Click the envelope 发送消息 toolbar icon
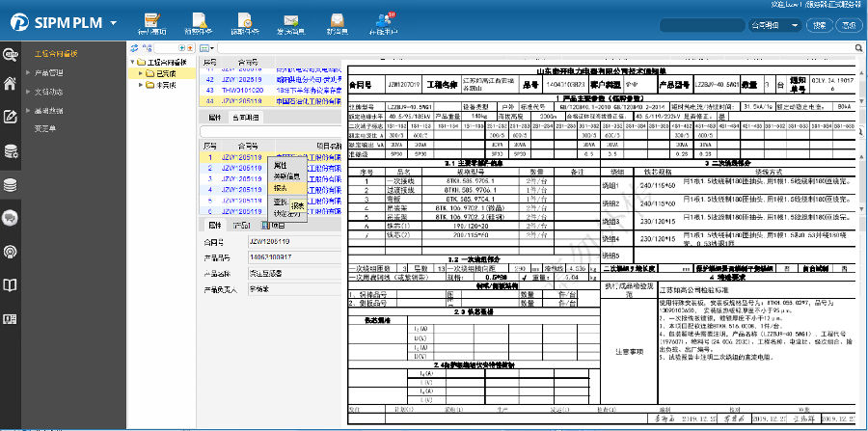 289,21
